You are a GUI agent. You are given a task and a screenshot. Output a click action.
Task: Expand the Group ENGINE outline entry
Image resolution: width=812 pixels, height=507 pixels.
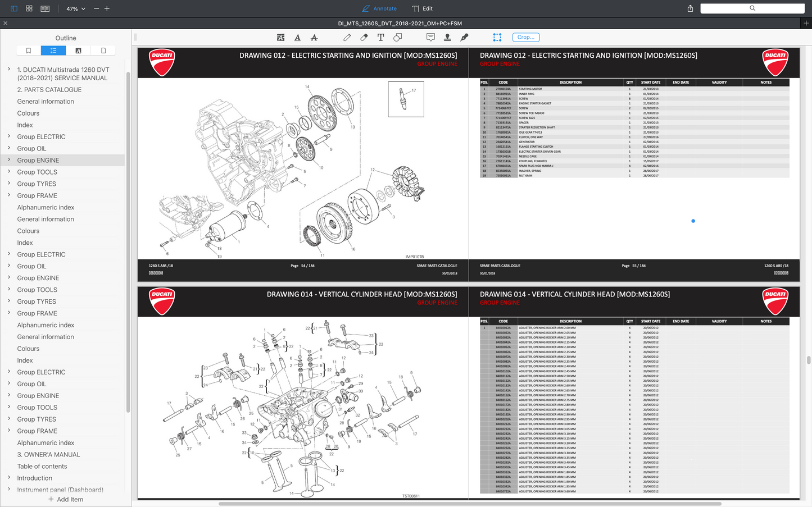[8, 160]
